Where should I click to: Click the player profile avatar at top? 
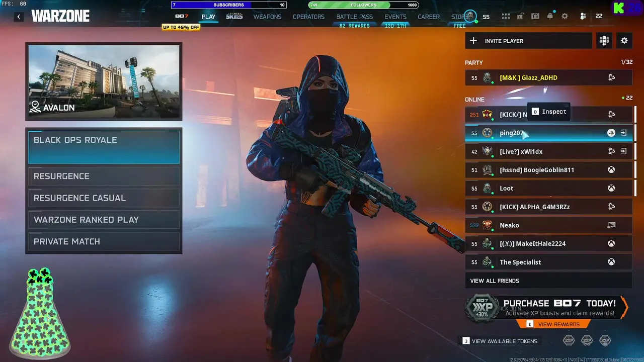click(x=470, y=16)
